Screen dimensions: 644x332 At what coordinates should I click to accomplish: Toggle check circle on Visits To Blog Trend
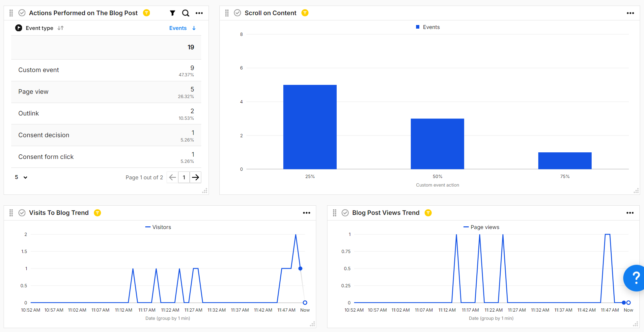[x=22, y=213]
